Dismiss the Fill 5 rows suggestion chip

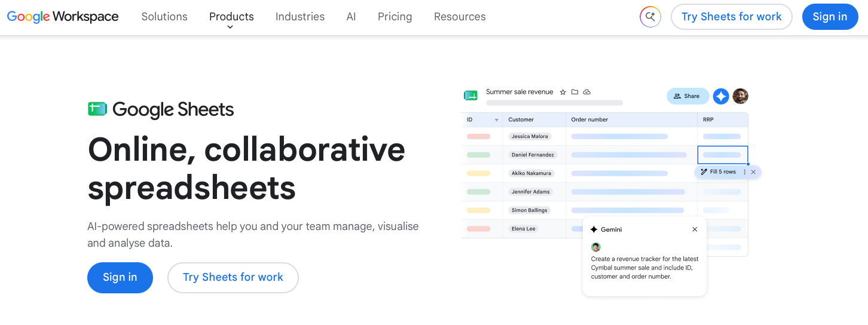click(x=753, y=172)
